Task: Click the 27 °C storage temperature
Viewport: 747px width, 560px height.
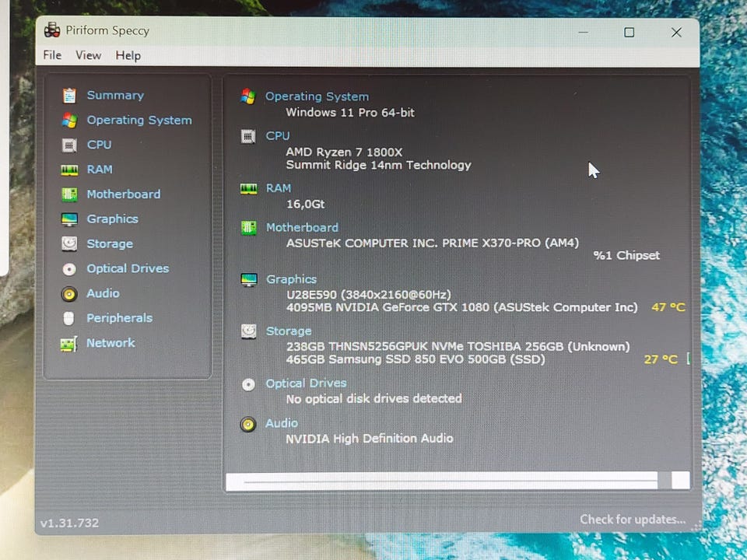Action: click(661, 359)
